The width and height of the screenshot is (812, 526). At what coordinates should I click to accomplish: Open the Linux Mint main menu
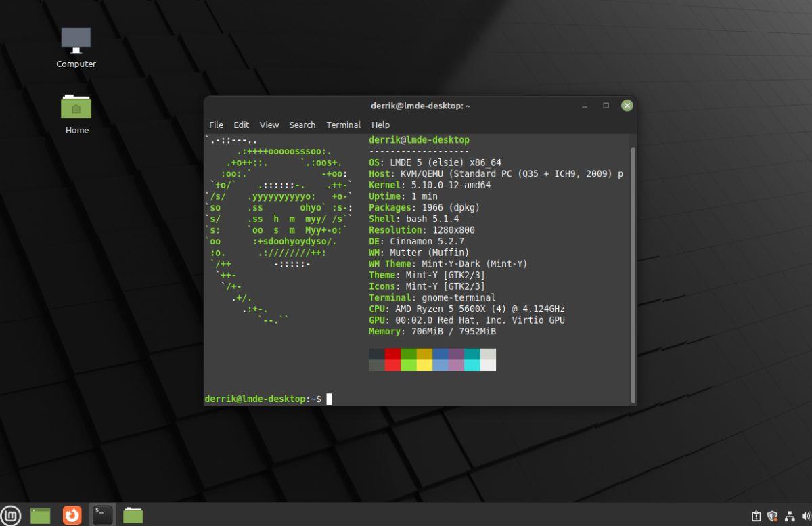(12, 514)
